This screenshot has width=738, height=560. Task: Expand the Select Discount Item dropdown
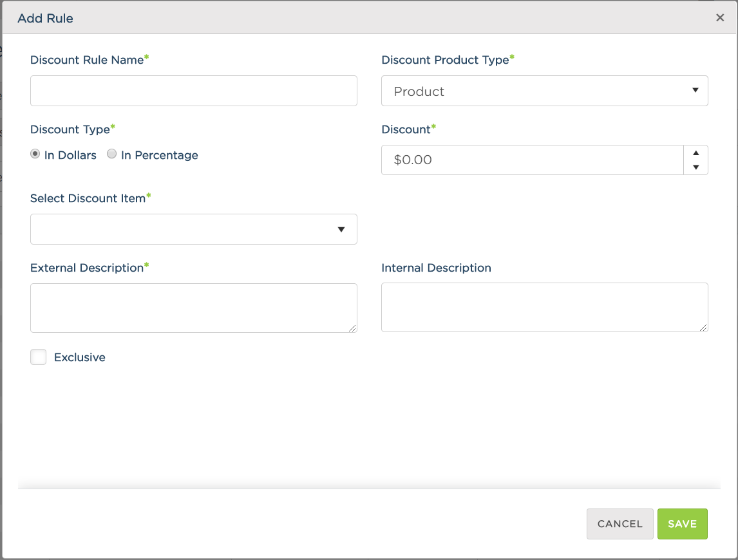(193, 229)
